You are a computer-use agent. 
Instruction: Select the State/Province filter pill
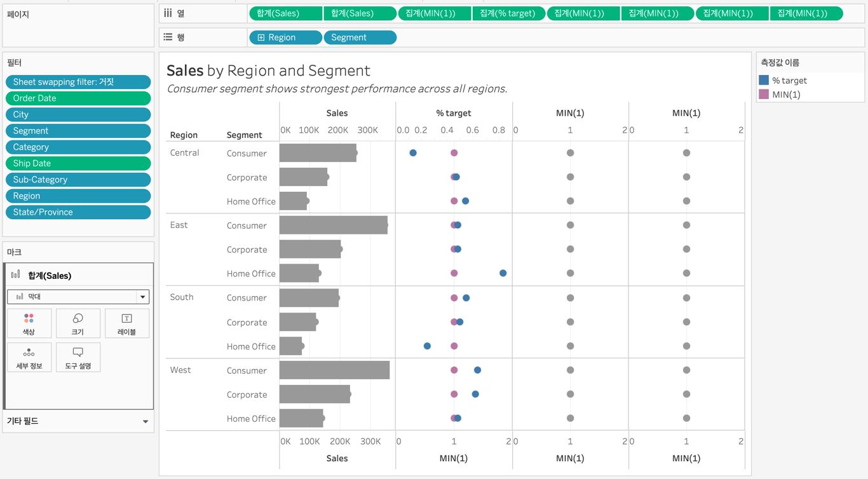pos(78,212)
